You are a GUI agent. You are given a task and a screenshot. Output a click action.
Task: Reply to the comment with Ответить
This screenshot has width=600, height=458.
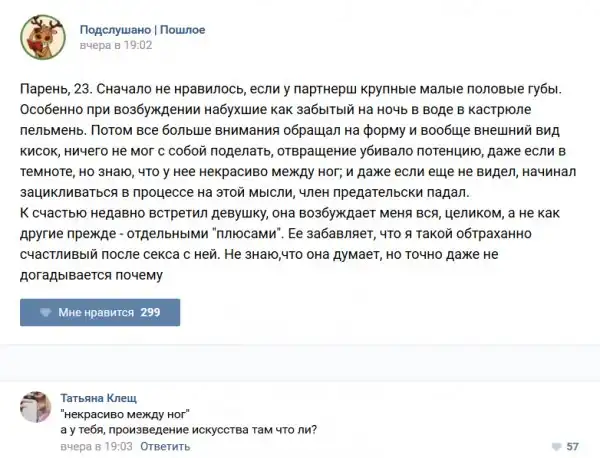(x=166, y=446)
